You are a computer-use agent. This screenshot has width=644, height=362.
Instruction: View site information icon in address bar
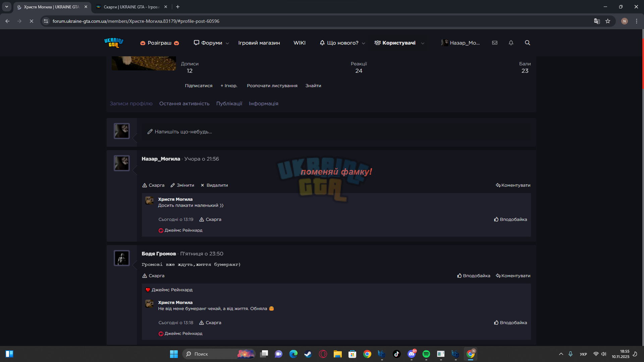click(x=46, y=21)
